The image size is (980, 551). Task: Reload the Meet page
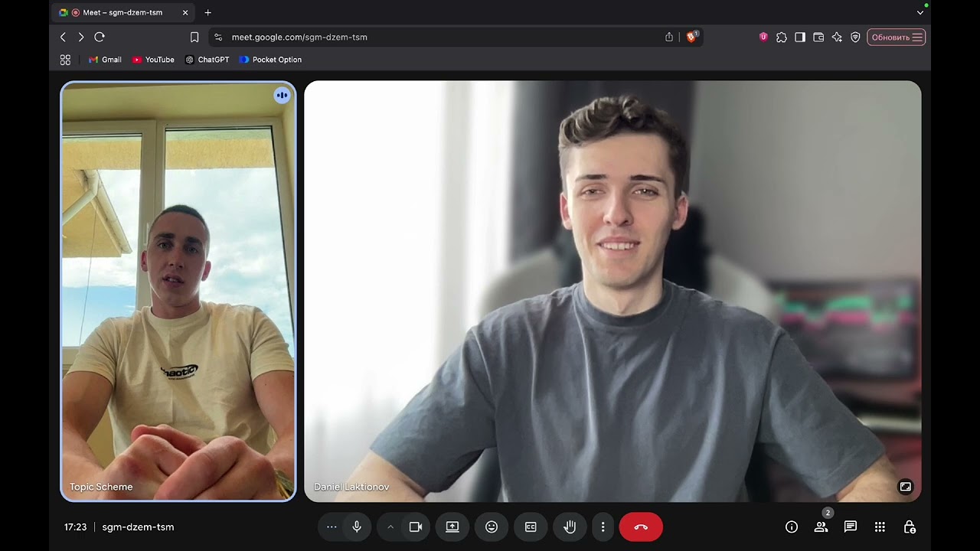tap(100, 37)
